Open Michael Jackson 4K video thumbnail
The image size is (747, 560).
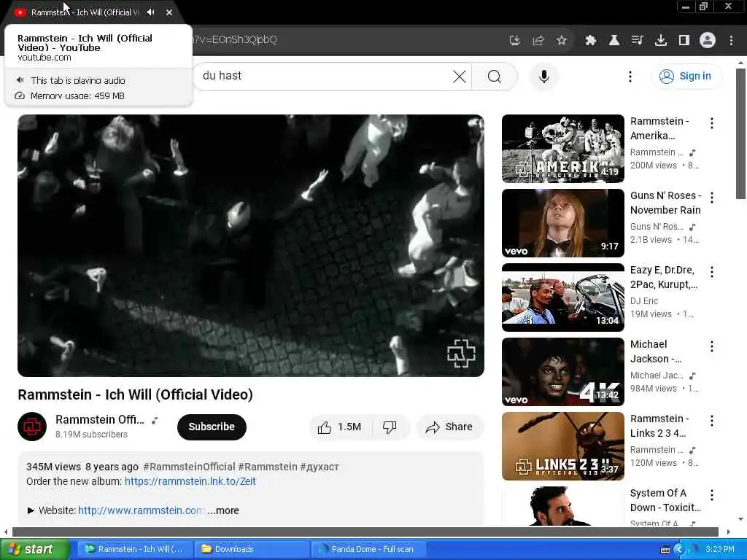click(562, 371)
